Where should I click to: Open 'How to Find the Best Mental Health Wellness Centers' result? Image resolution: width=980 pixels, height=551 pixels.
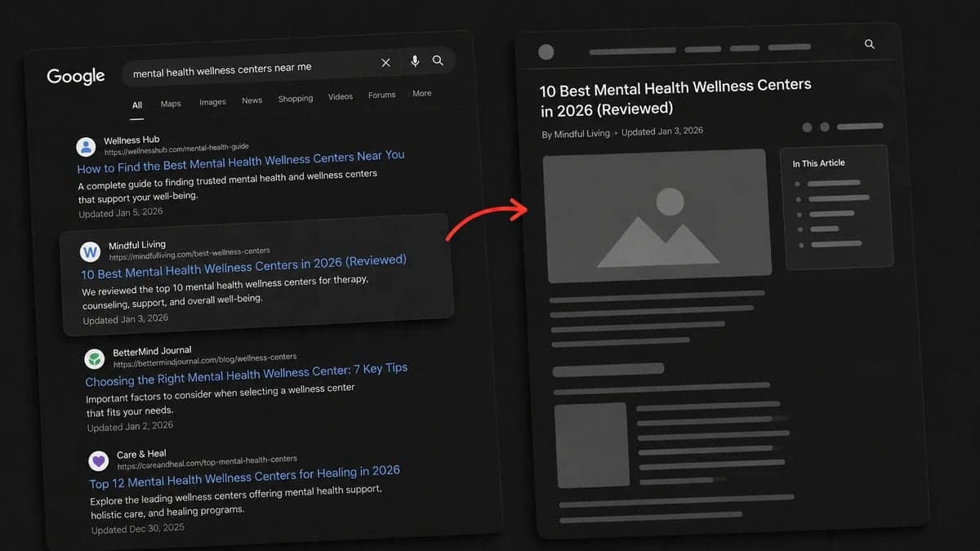[x=241, y=162]
